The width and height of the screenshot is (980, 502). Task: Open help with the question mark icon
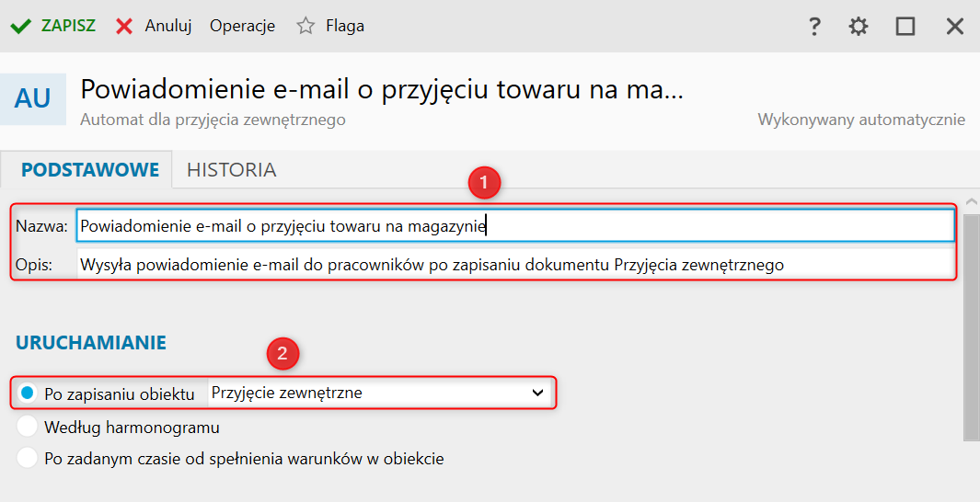pyautogui.click(x=814, y=27)
